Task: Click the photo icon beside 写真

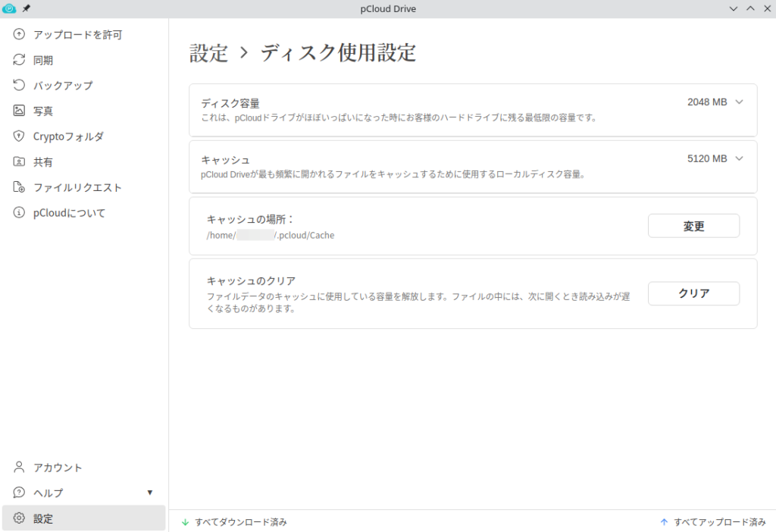Action: pyautogui.click(x=20, y=111)
